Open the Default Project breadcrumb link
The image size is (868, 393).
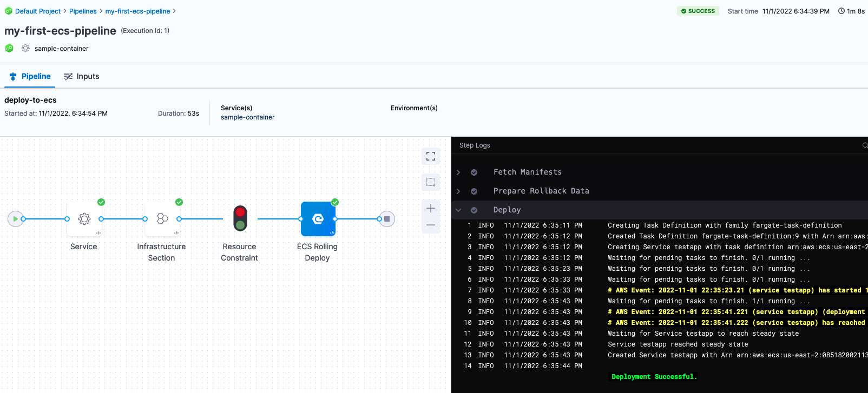pyautogui.click(x=38, y=11)
